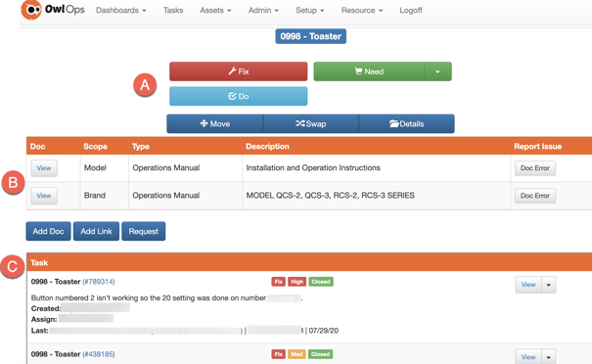Click the Closed badge on task #789314
Viewport: 592px width, 364px height.
coord(321,282)
